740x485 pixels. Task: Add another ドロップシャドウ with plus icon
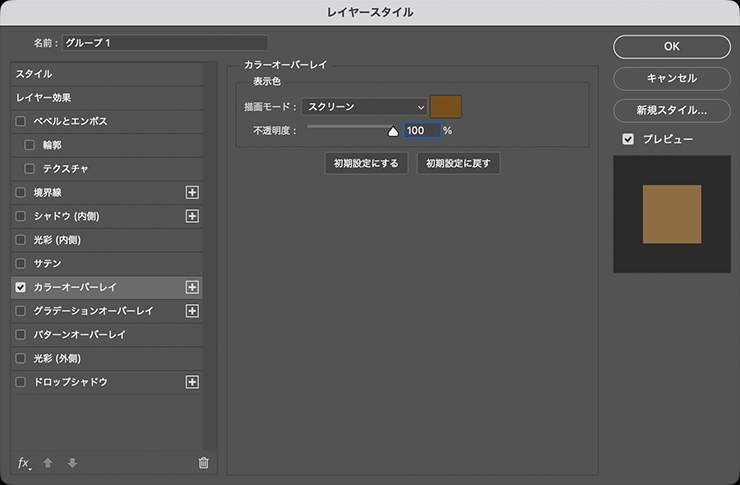[x=193, y=382]
